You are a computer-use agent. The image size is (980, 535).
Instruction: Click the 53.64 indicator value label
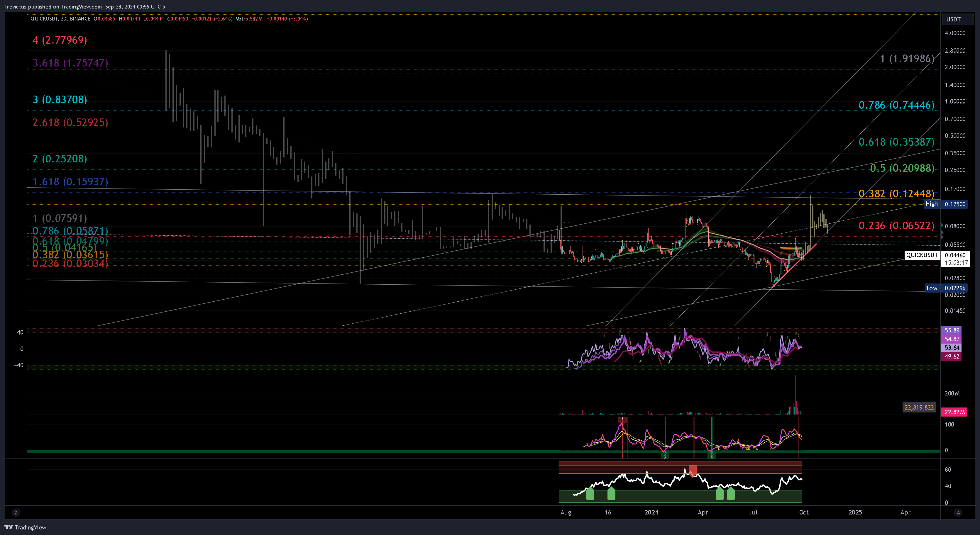click(952, 348)
